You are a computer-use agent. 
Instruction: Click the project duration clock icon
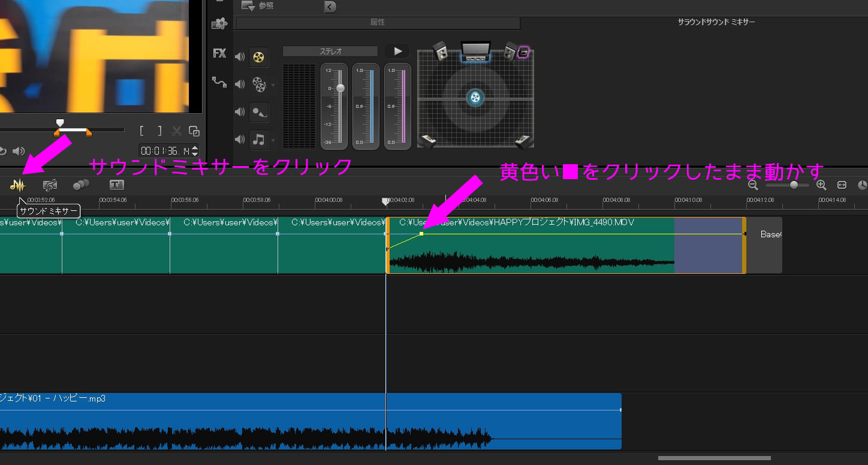pyautogui.click(x=863, y=185)
